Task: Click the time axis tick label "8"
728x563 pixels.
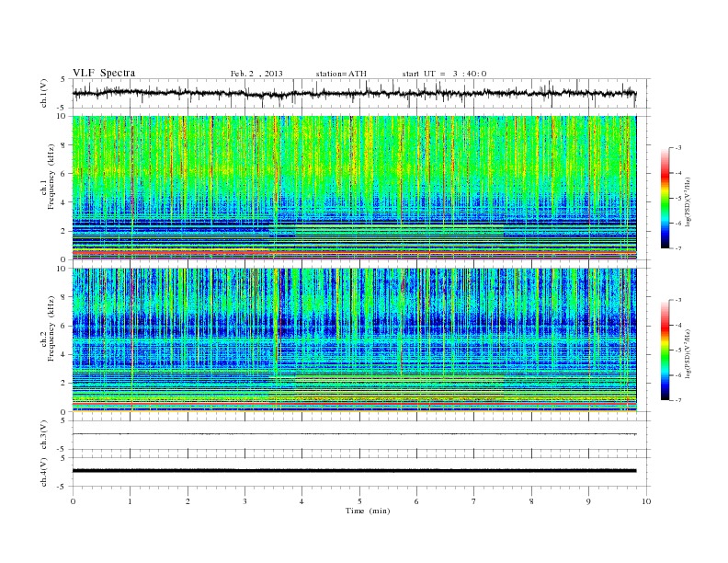Action: [531, 501]
